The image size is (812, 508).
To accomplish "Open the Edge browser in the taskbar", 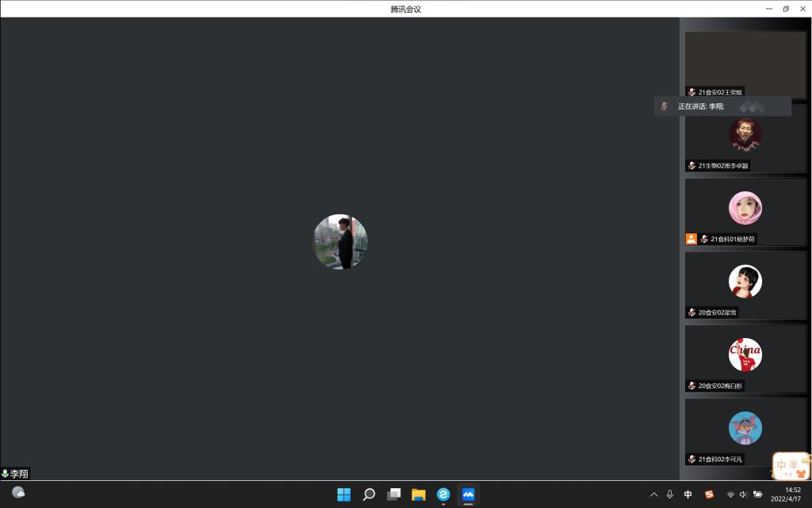I will point(443,495).
